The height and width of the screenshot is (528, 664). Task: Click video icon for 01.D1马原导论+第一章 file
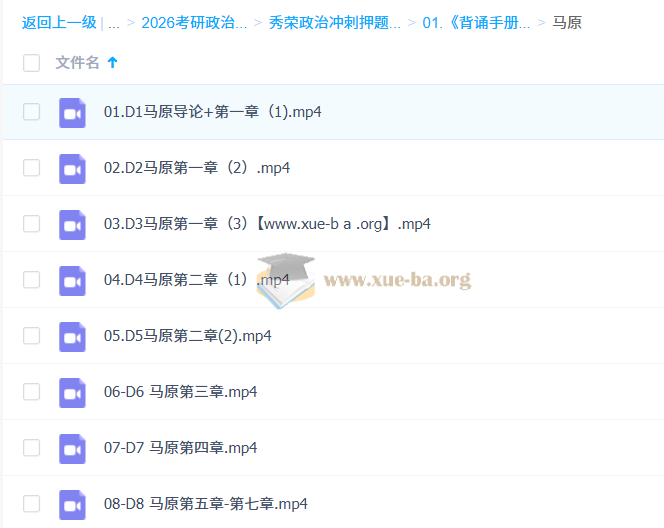click(72, 112)
